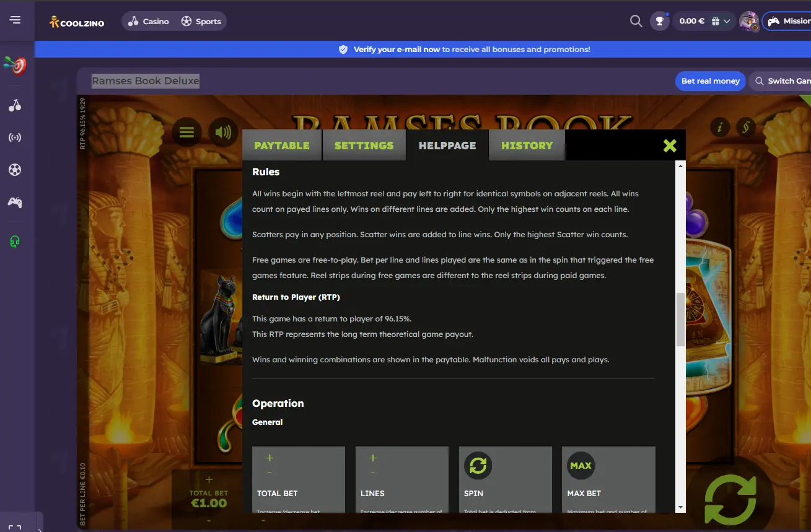The image size is (811, 532).
Task: Click the gift bonus icon by the balance
Action: (715, 21)
